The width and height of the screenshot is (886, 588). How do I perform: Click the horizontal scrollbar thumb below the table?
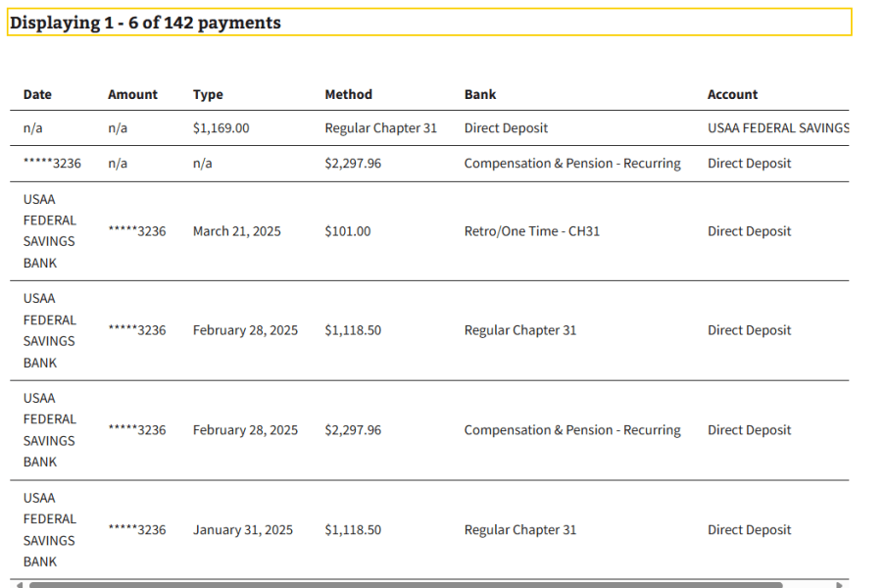click(x=406, y=585)
